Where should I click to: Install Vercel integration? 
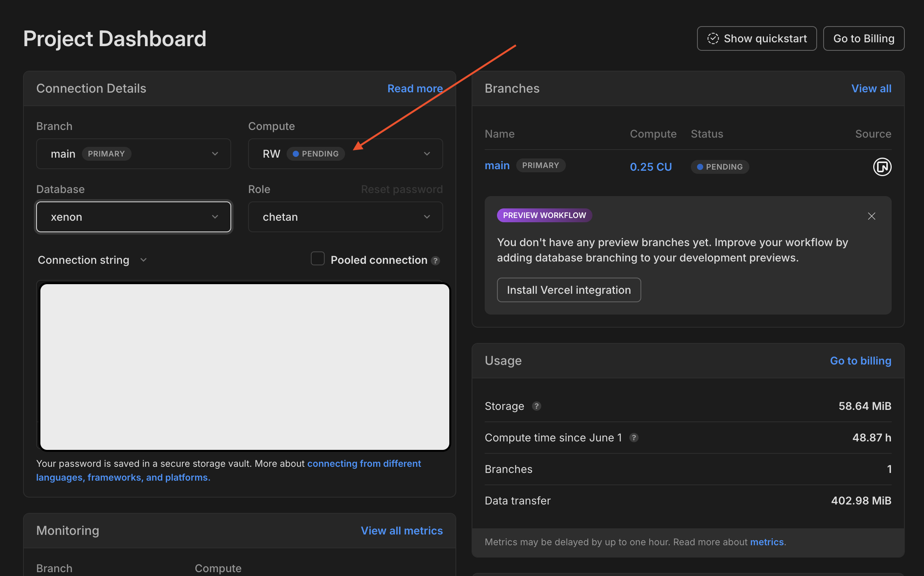pyautogui.click(x=568, y=290)
